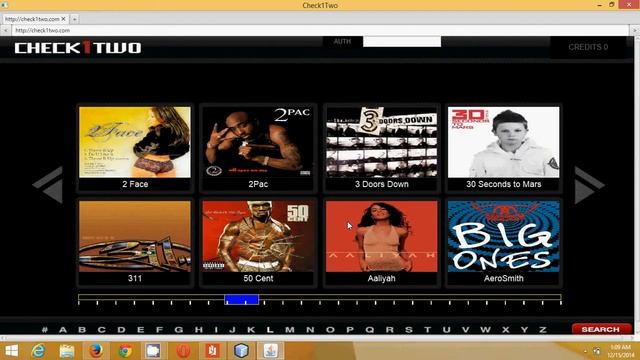640x360 pixels.
Task: Launch Firefox from taskbar
Action: (x=96, y=351)
